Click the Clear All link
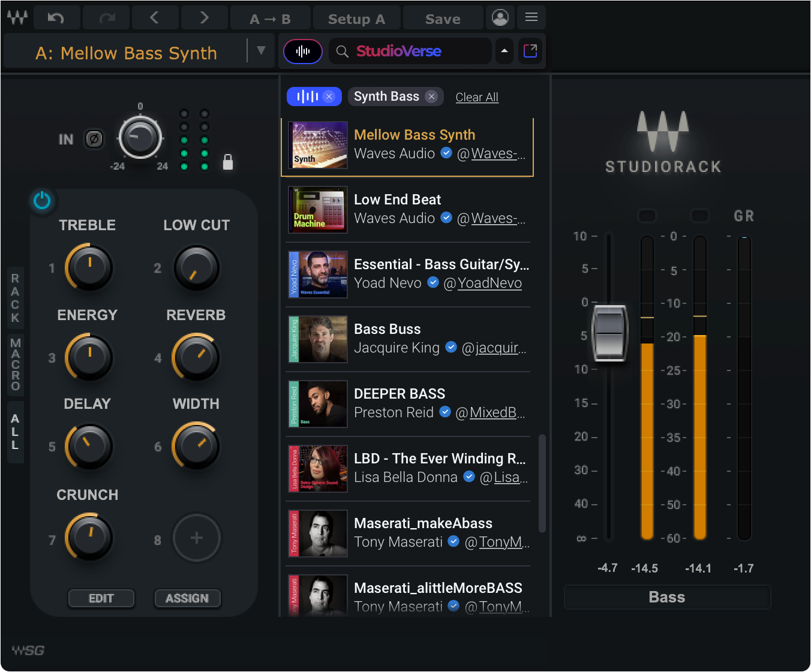The width and height of the screenshot is (811, 672). tap(477, 97)
